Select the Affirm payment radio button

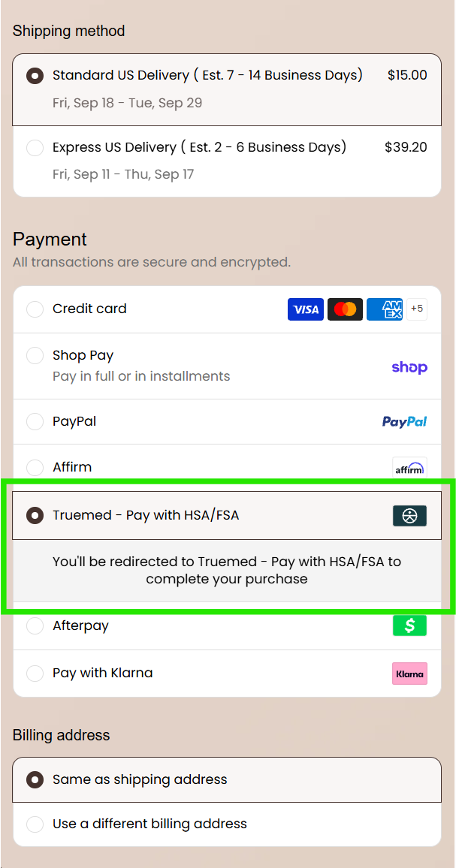click(35, 468)
